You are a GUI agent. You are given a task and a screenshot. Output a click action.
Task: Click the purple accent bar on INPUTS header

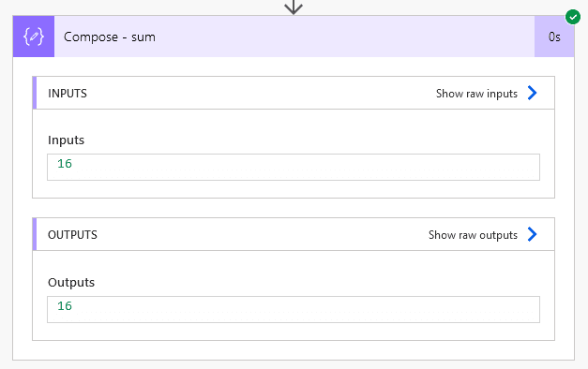[35, 93]
